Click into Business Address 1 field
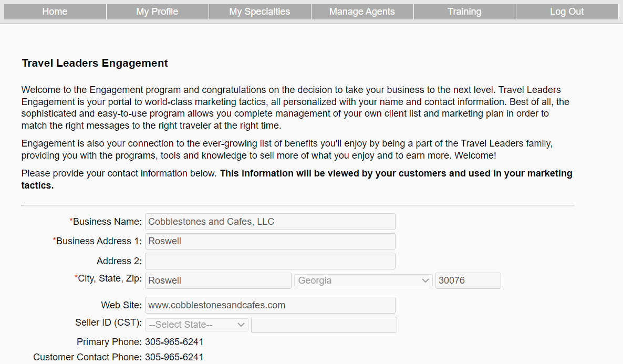The image size is (623, 364). pos(270,241)
